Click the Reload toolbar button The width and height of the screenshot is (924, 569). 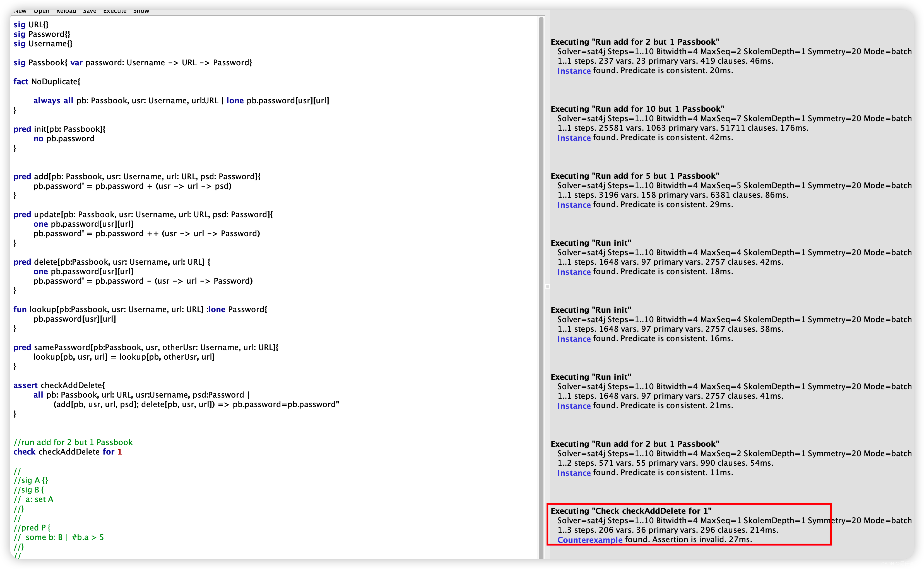(66, 11)
